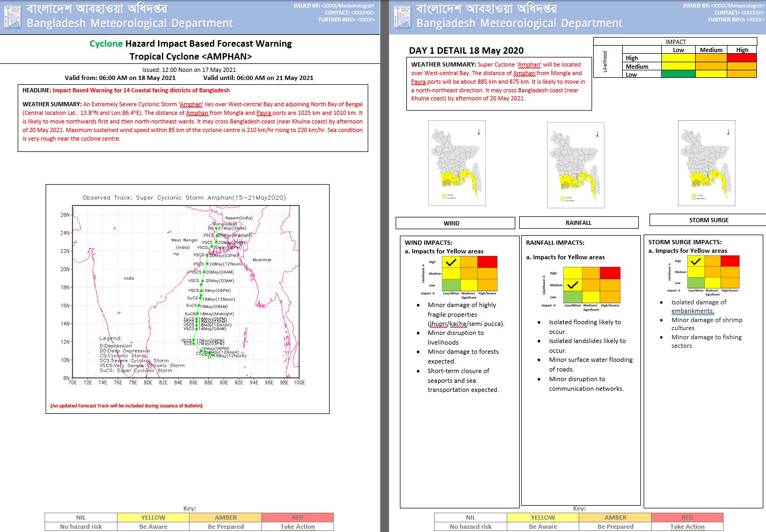Click north arrow on the wind map
The height and width of the screenshot is (532, 766).
pos(479,132)
